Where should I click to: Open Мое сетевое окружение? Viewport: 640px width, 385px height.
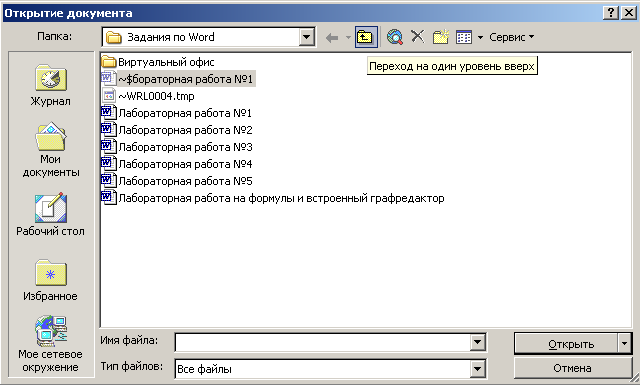(51, 344)
